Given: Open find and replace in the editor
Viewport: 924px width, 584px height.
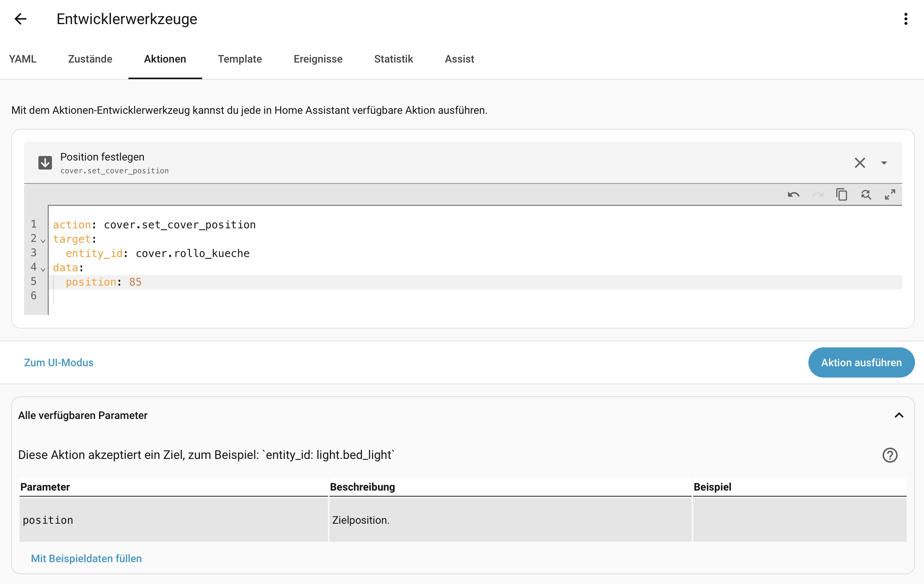Looking at the screenshot, I should 866,195.
